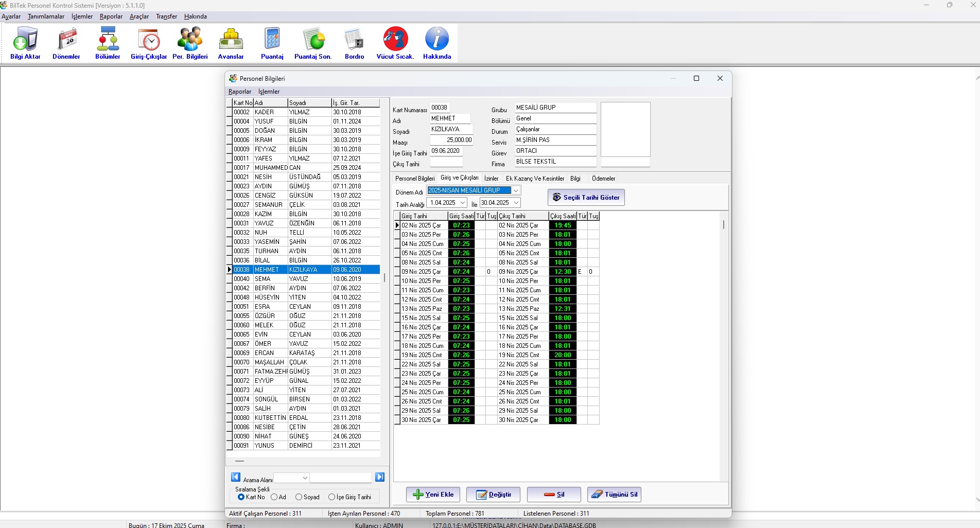Image resolution: width=980 pixels, height=528 pixels.
Task: Open the Araçlar menu
Action: [x=139, y=16]
